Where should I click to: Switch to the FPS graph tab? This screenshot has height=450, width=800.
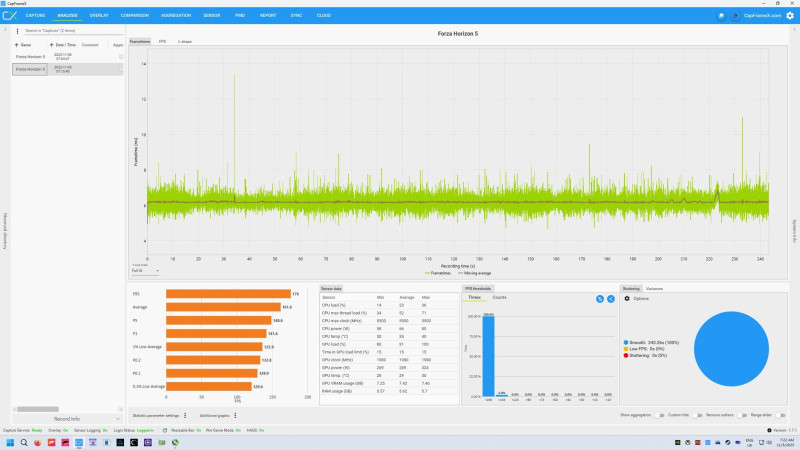[x=162, y=41]
